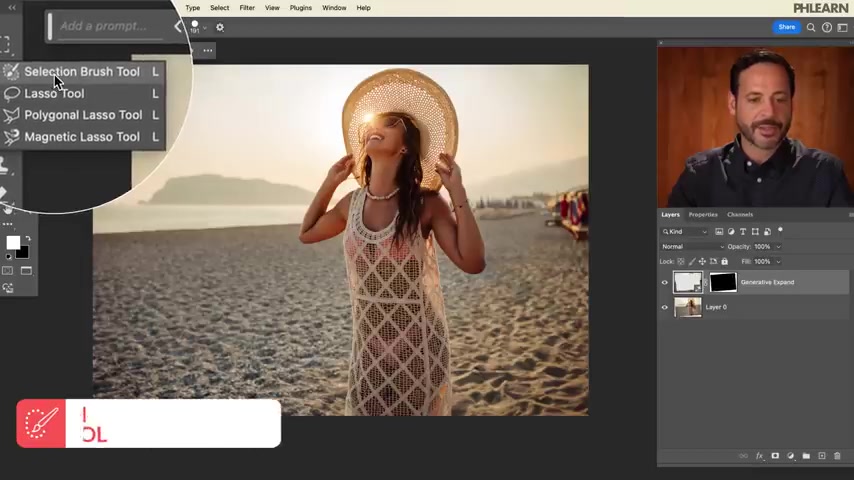
Task: Click the black background color swatch
Action: click(22, 252)
